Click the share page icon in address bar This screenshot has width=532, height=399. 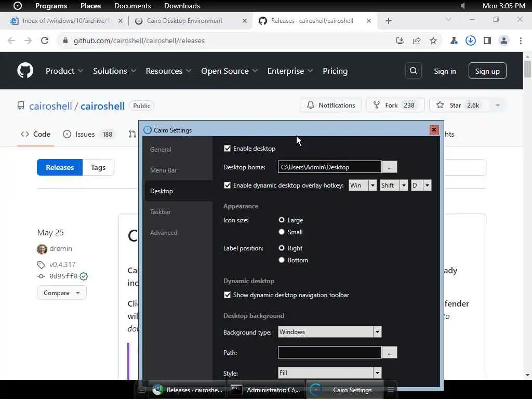[417, 41]
